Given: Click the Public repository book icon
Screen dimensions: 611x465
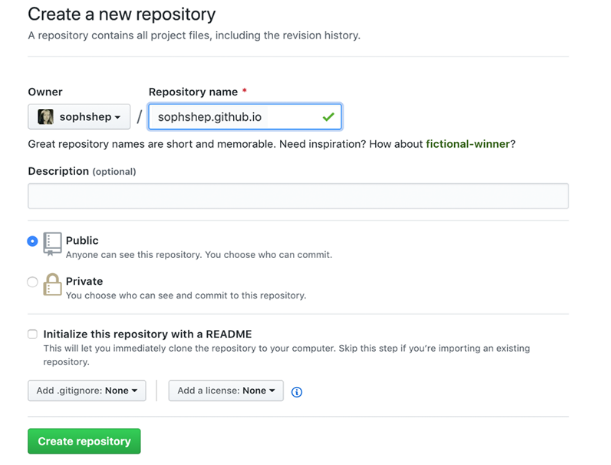Looking at the screenshot, I should (53, 243).
